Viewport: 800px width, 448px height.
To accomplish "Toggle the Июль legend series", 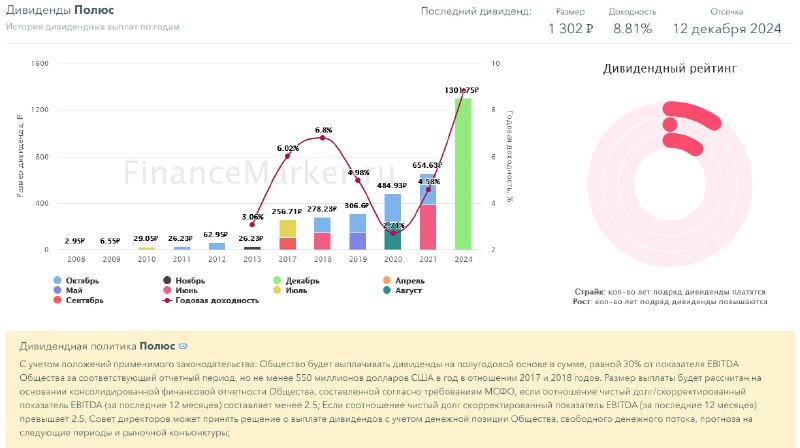I will pyautogui.click(x=290, y=290).
